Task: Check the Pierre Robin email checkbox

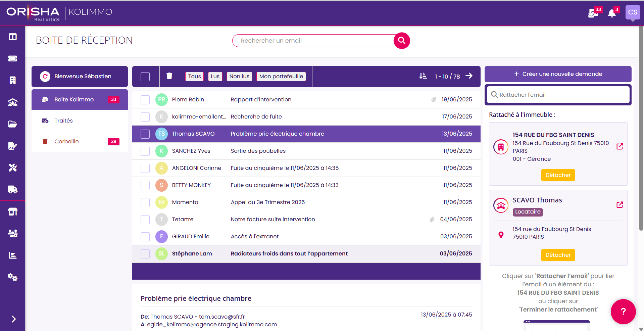Action: click(x=145, y=100)
